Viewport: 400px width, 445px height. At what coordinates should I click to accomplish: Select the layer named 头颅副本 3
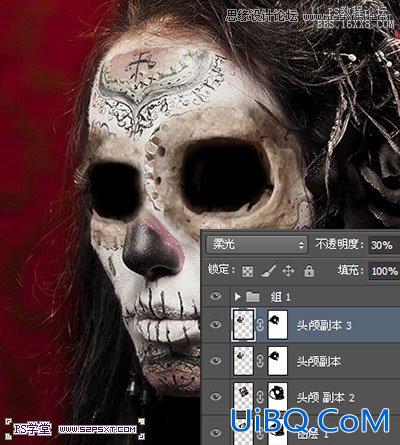coord(324,325)
